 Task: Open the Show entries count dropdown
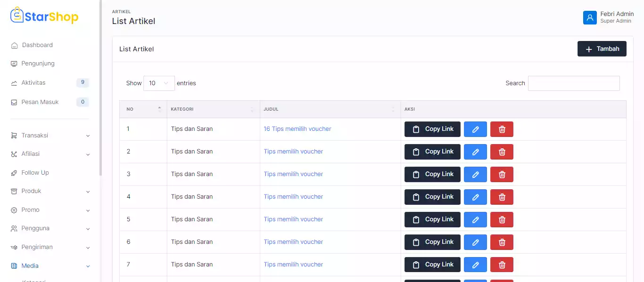159,83
